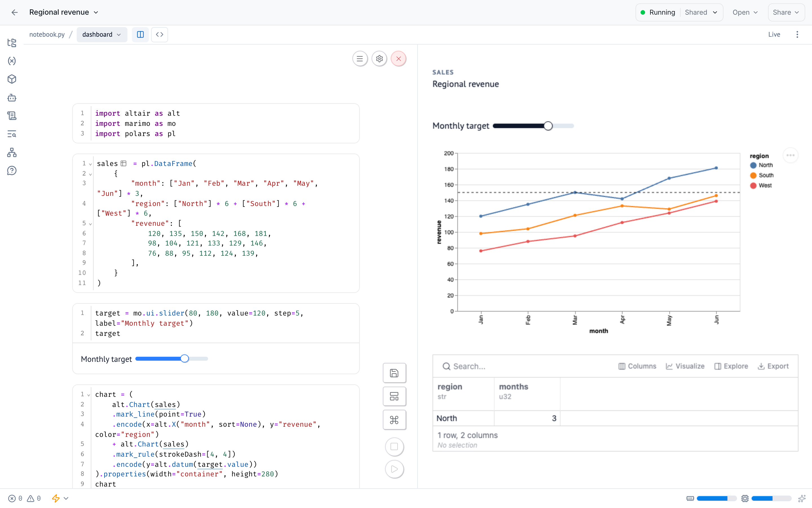812x508 pixels.
Task: Open notebook settings gear icon
Action: pos(379,59)
